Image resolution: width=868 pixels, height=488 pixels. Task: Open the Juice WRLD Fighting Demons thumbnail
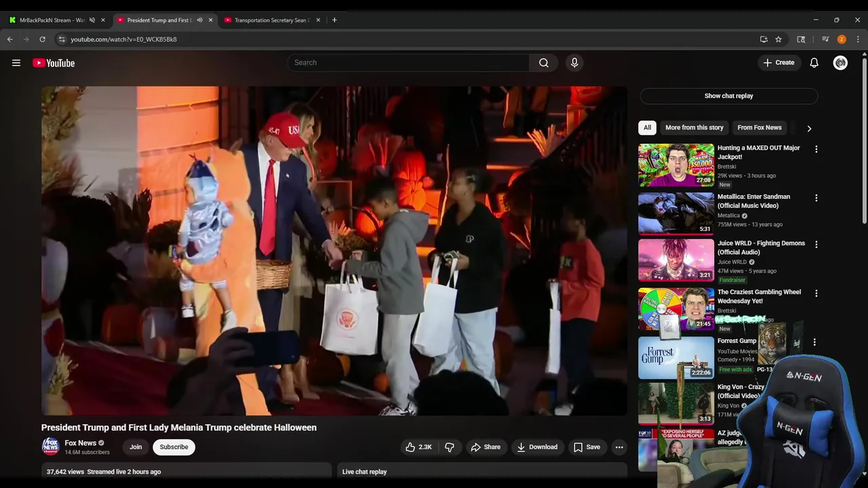click(x=676, y=260)
